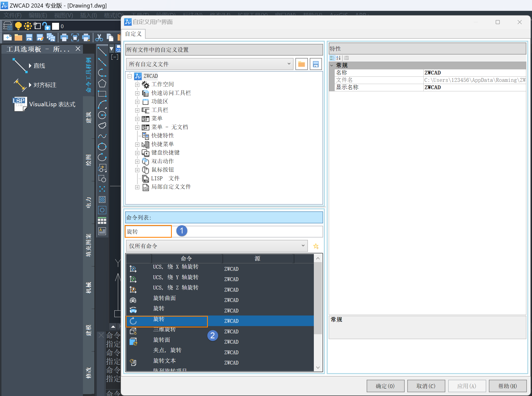Screen dimensions: 532x396
Task: Select the Line draw tool
Action: pos(102,51)
